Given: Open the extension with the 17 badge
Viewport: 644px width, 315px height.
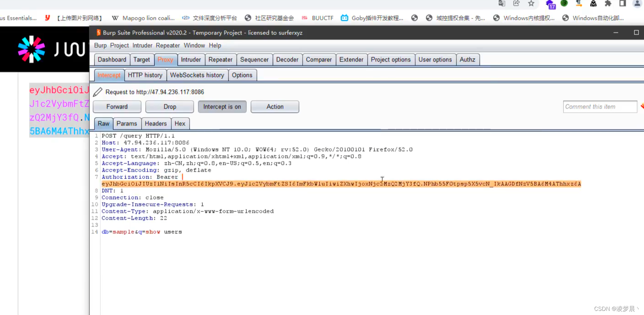Looking at the screenshot, I should pyautogui.click(x=550, y=4).
